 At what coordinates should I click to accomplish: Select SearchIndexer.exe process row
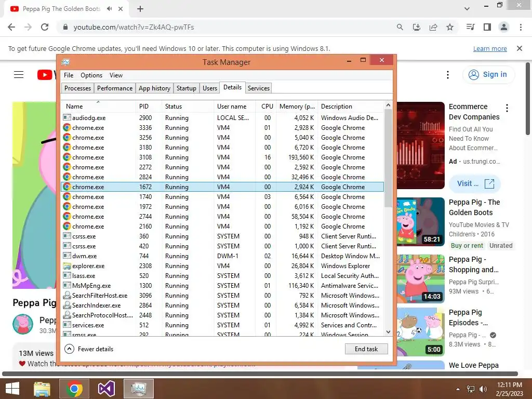pos(222,305)
